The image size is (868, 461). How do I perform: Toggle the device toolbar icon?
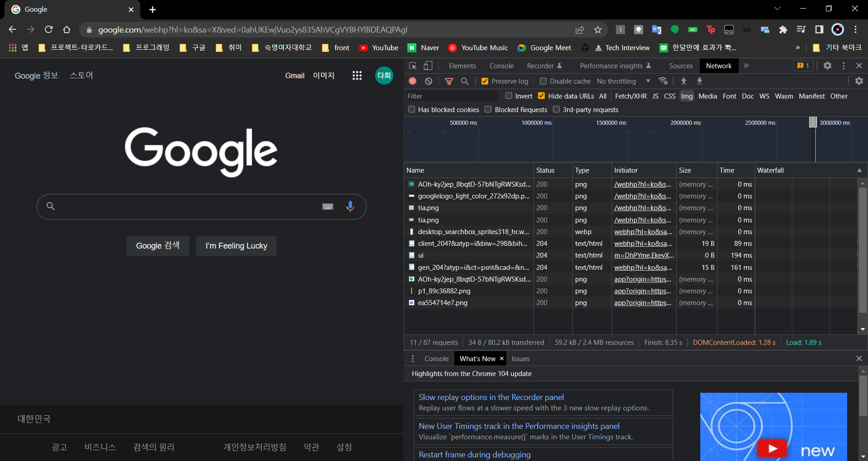coord(428,66)
